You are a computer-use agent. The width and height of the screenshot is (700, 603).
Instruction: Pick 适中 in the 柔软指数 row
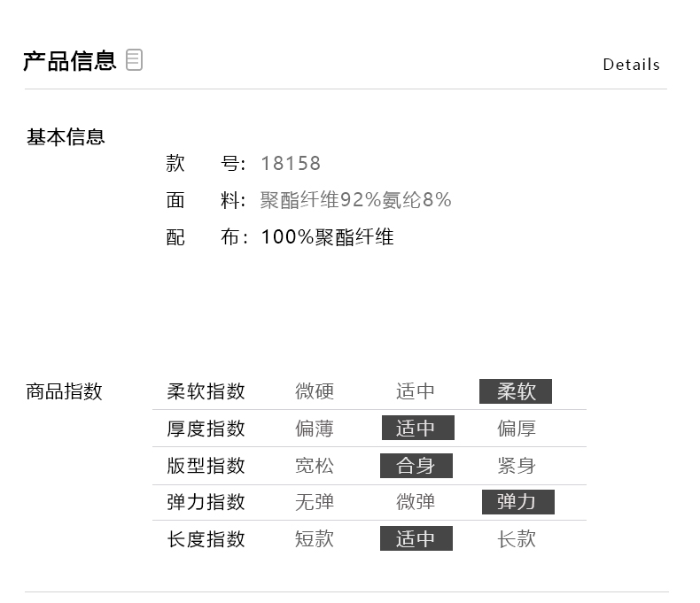point(416,391)
